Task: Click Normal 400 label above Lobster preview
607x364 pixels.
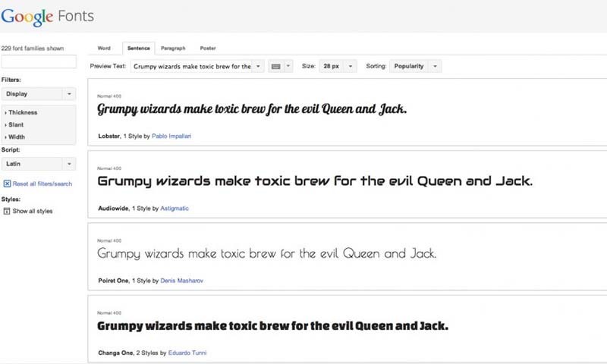Action: (109, 96)
